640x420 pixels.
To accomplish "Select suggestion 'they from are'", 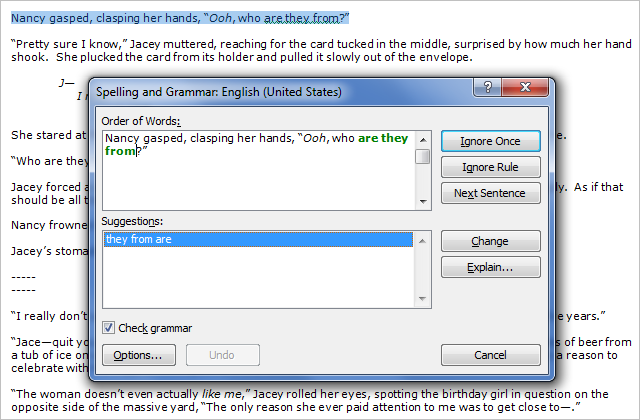I will coord(258,239).
